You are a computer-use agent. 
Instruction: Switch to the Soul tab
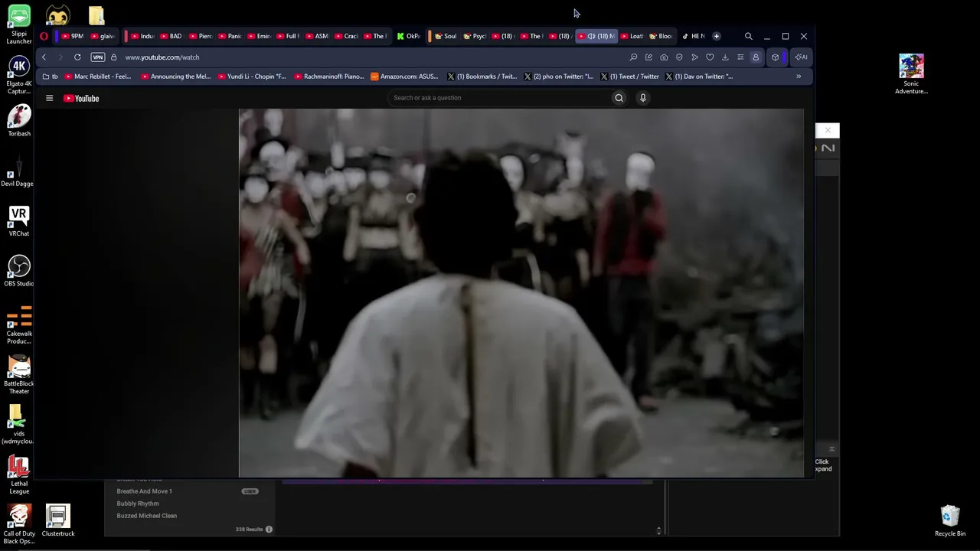(445, 36)
